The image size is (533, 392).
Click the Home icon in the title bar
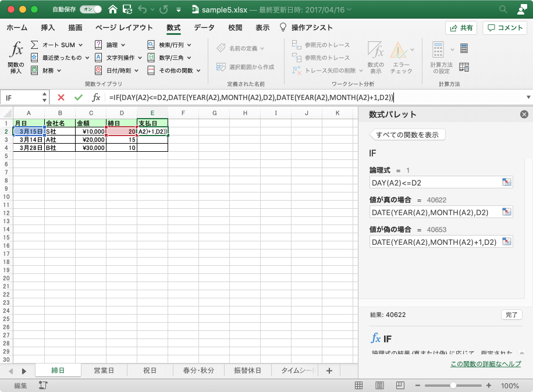click(113, 9)
